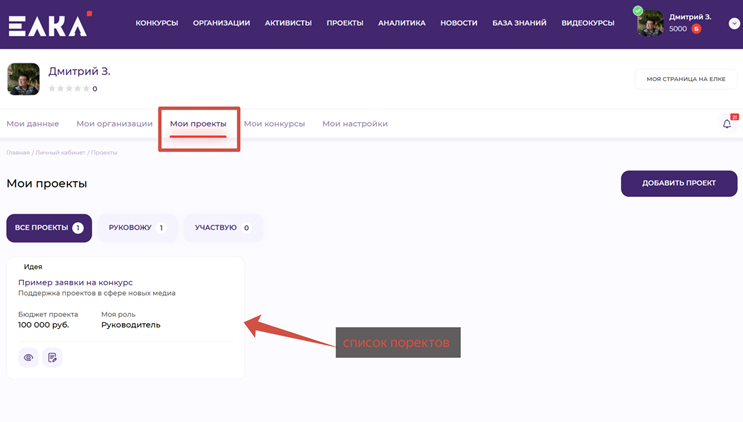
Task: Open КОНКУРСЫ in top navigation
Action: tap(157, 23)
